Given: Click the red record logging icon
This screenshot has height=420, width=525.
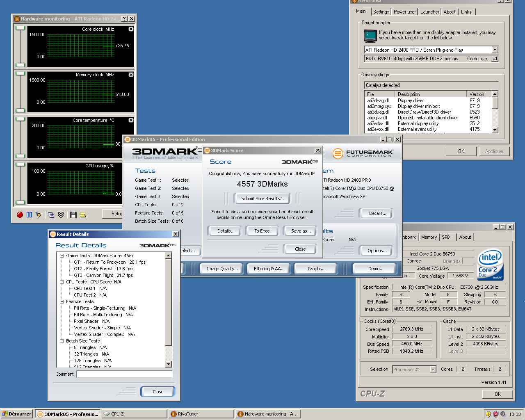Looking at the screenshot, I should pos(20,215).
